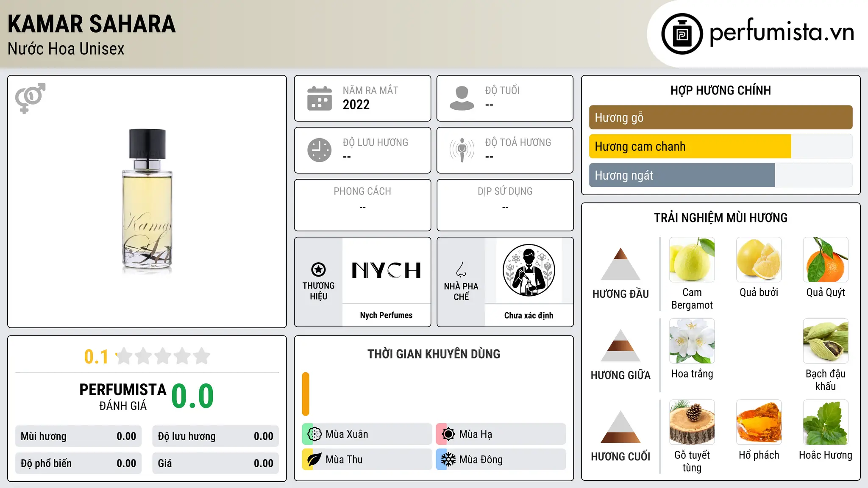Click the NYCH brand logo
The image size is (868, 488).
(x=386, y=270)
